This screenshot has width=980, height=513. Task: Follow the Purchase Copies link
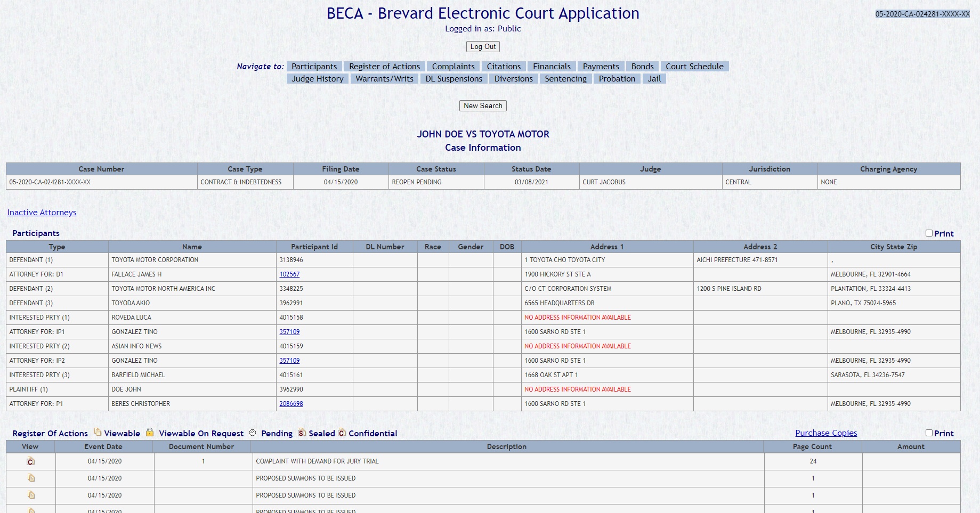826,433
